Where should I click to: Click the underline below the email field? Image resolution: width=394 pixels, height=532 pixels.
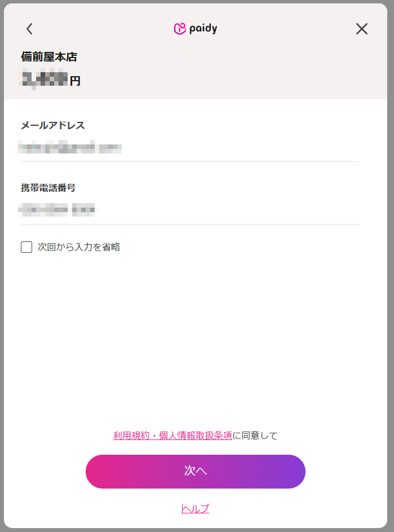(x=189, y=162)
